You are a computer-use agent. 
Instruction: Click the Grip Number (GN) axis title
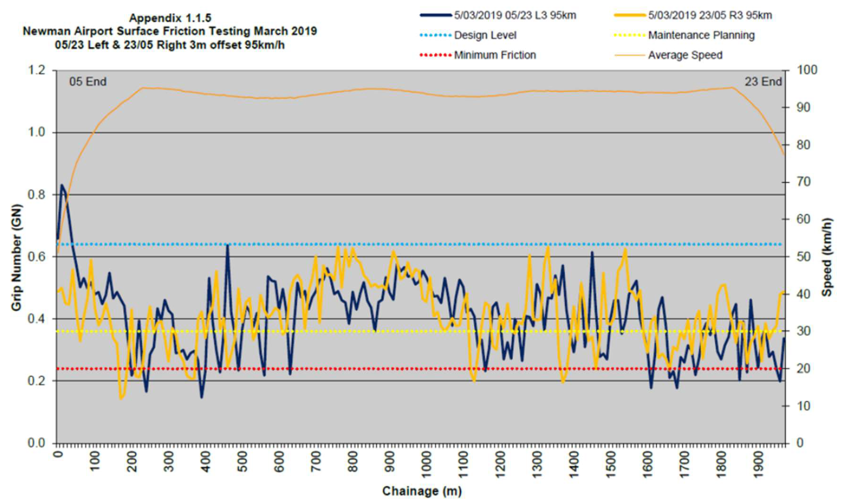16,257
